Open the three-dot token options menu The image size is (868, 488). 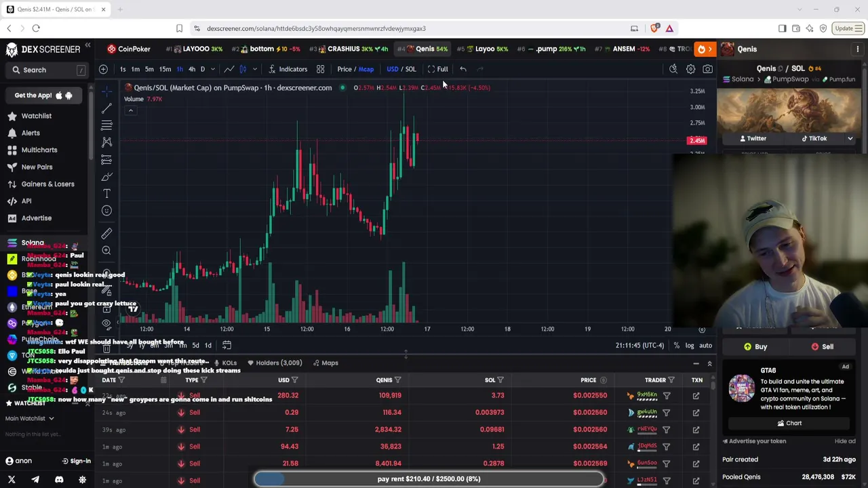(858, 49)
